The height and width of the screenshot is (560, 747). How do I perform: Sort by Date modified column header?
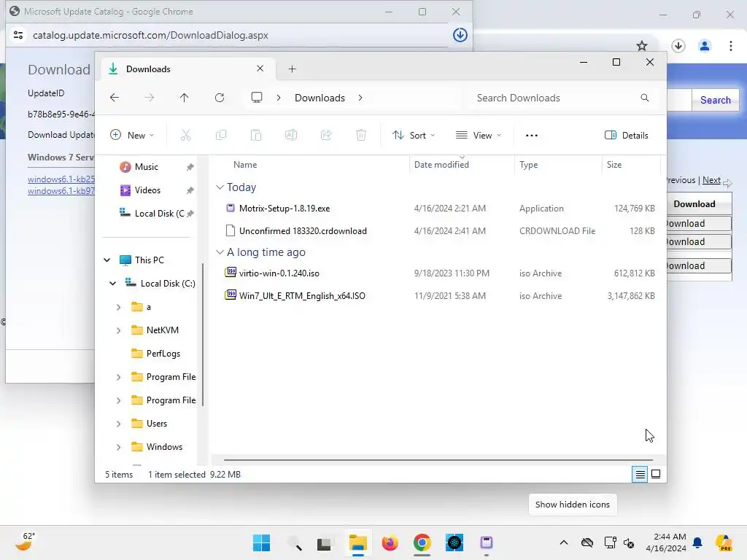[462, 165]
